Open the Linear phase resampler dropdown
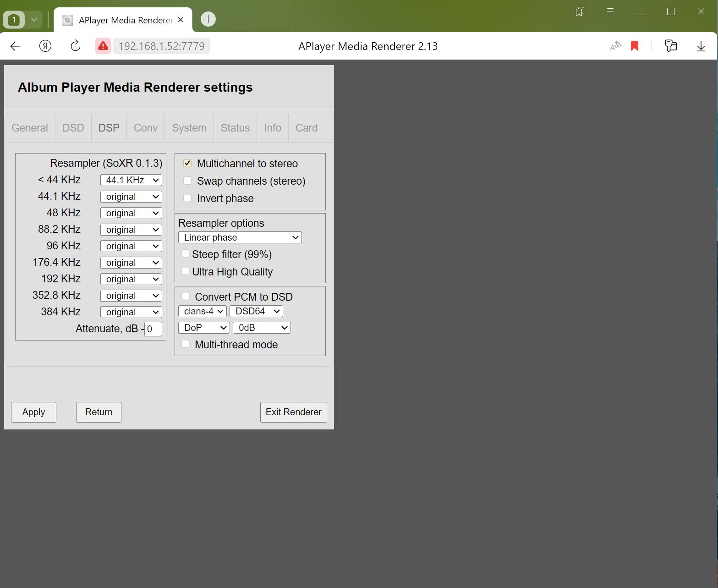 click(x=240, y=237)
